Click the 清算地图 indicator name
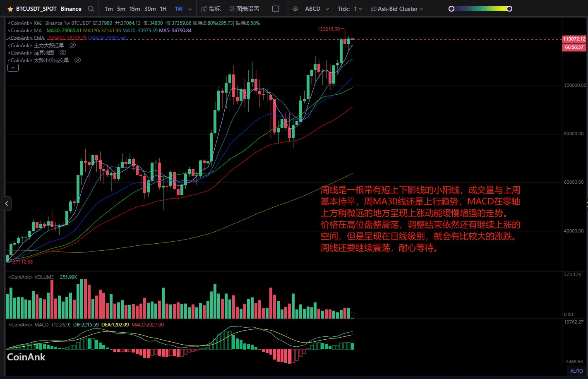Viewport: 588px width, 379px height. click(44, 53)
